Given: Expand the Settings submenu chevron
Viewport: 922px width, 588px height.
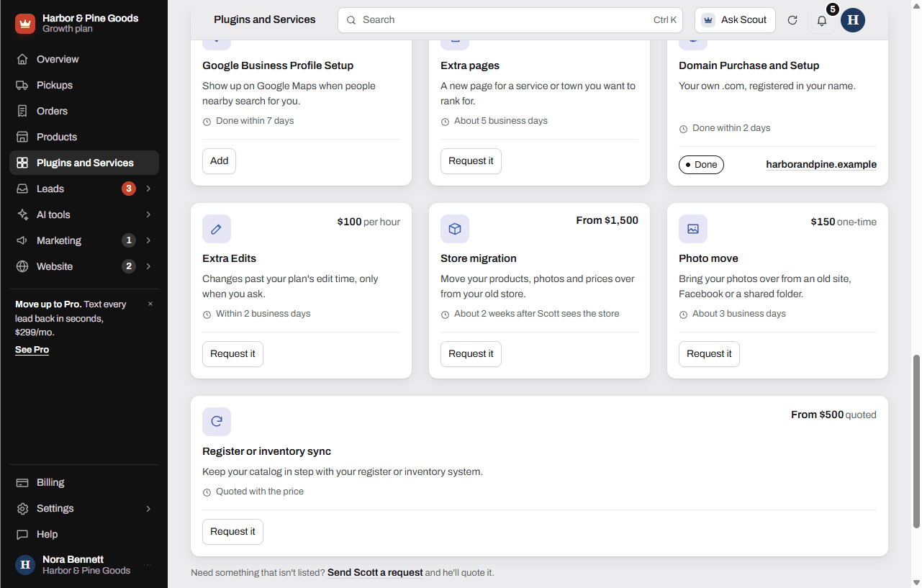Looking at the screenshot, I should click(x=148, y=508).
